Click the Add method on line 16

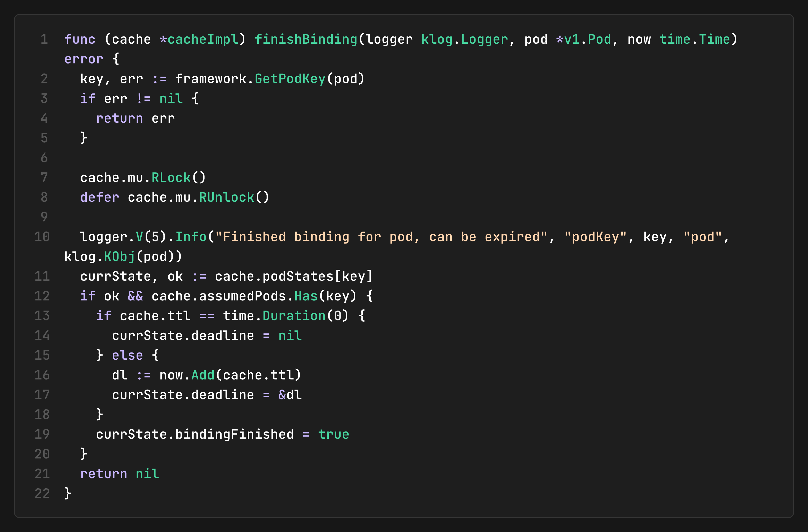[x=203, y=375]
